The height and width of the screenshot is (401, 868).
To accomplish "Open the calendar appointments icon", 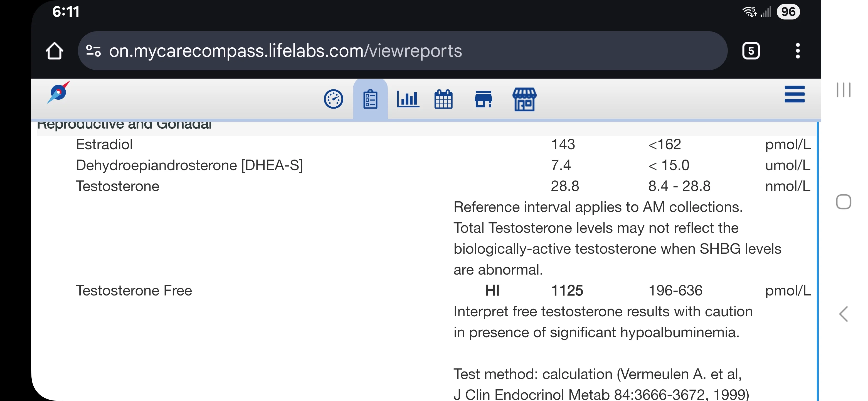I will click(x=443, y=99).
